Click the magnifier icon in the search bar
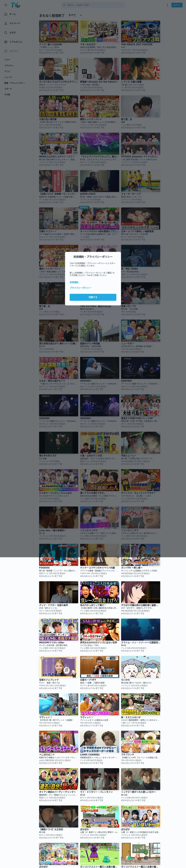 [x=64, y=5]
